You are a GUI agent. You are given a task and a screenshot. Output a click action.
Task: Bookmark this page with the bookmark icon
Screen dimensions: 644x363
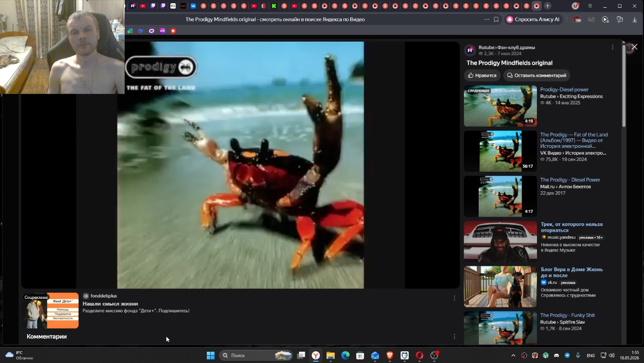point(496,19)
